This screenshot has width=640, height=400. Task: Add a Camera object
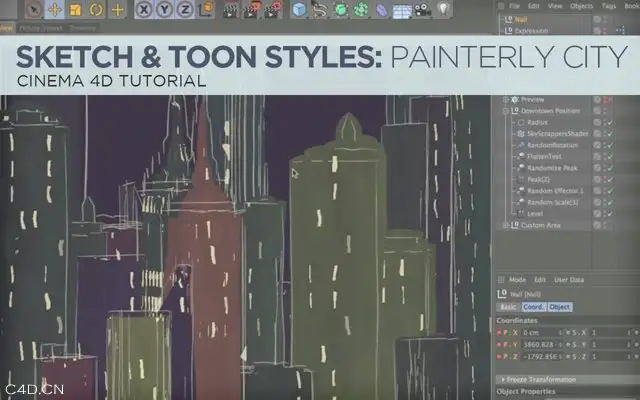[x=423, y=10]
